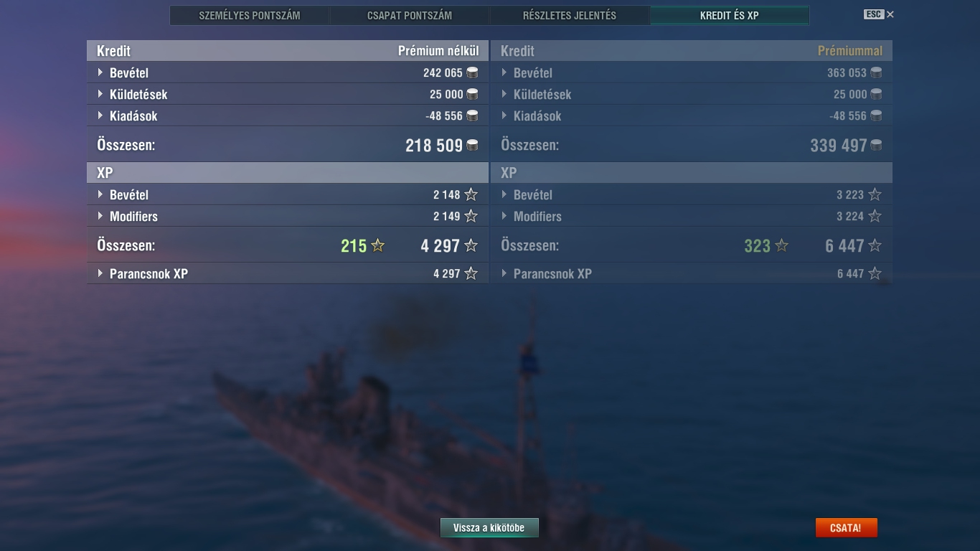The height and width of the screenshot is (551, 980).
Task: Expand the Bevétel row under Kredit
Action: (x=288, y=72)
